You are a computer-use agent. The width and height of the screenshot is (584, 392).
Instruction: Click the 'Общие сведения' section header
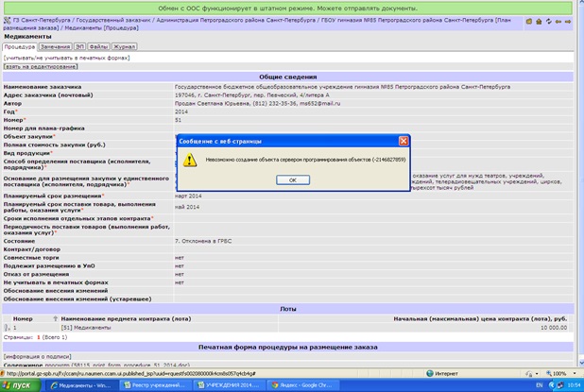coord(288,77)
